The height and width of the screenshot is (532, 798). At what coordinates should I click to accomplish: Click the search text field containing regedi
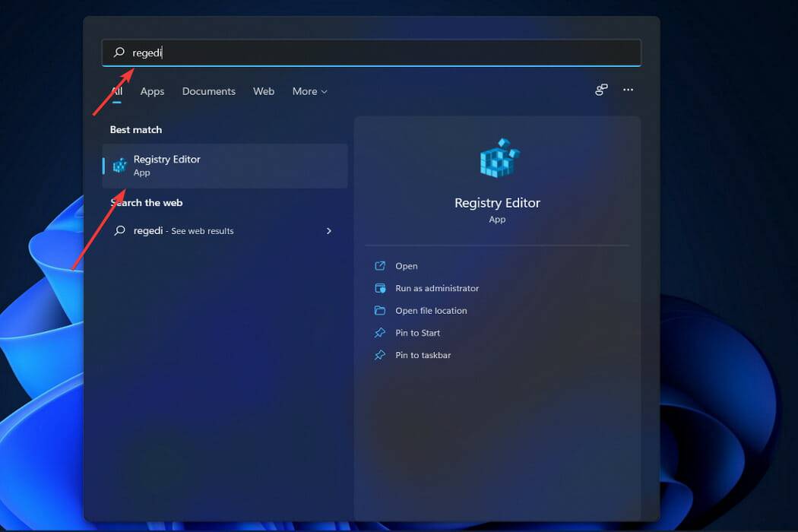(x=372, y=52)
